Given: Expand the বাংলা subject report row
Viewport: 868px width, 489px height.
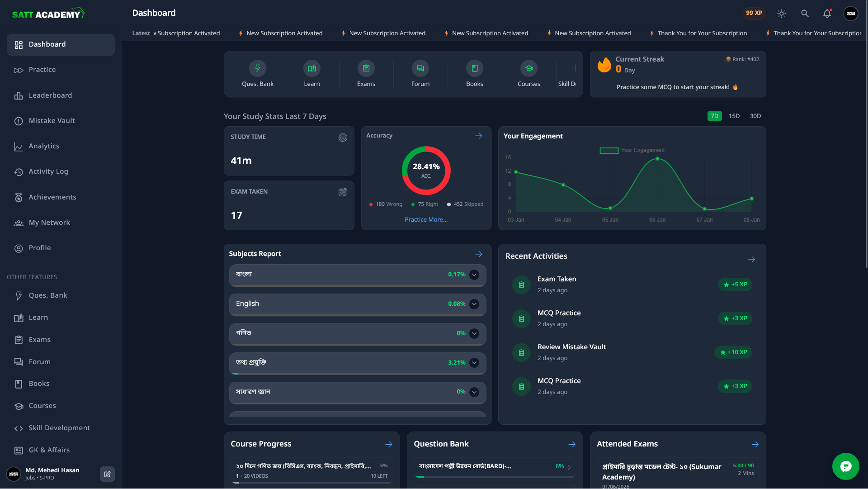Looking at the screenshot, I should pyautogui.click(x=474, y=275).
